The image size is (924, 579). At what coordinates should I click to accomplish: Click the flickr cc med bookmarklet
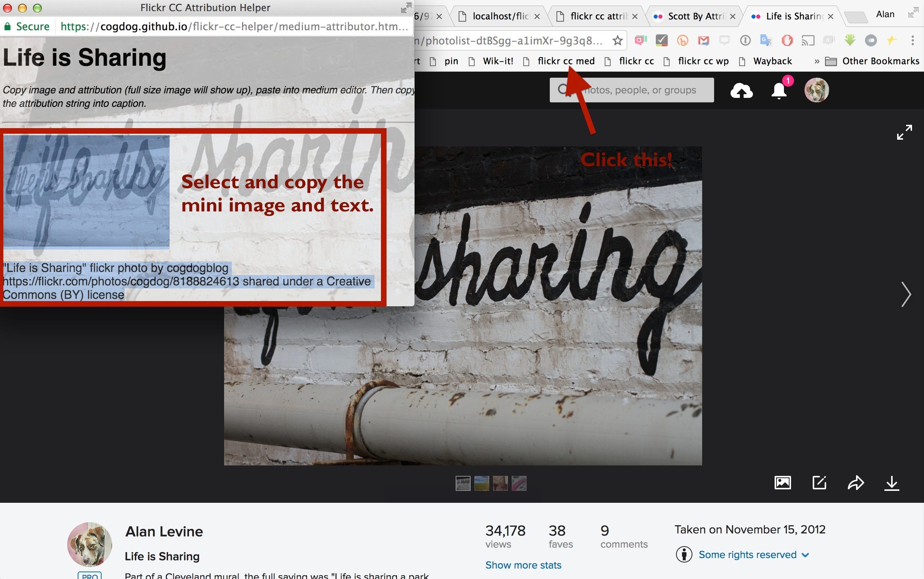[566, 61]
